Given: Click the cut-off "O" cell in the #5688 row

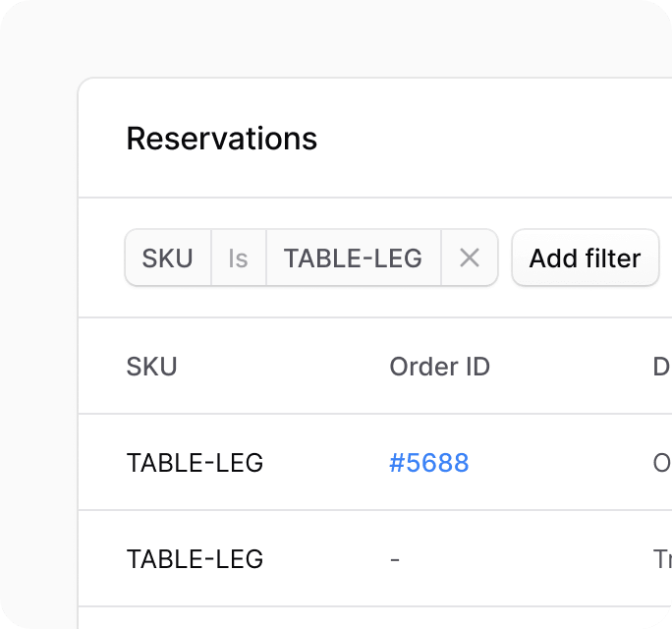Looking at the screenshot, I should point(661,463).
